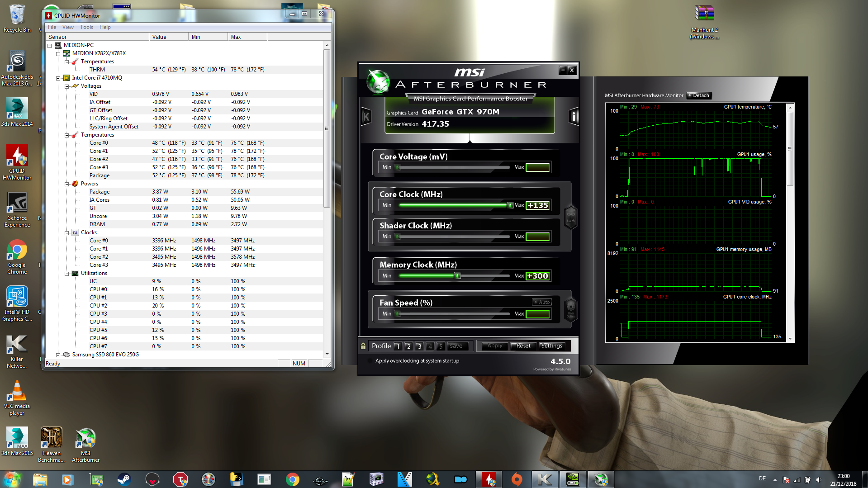
Task: Click the HWMonitor vertical scrollbar thumb
Action: 327,128
